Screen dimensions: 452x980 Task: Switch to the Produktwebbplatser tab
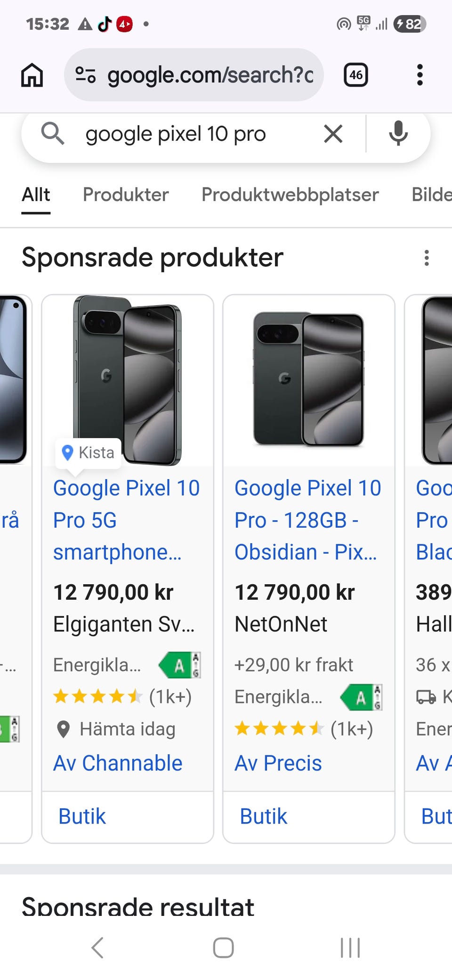point(290,195)
